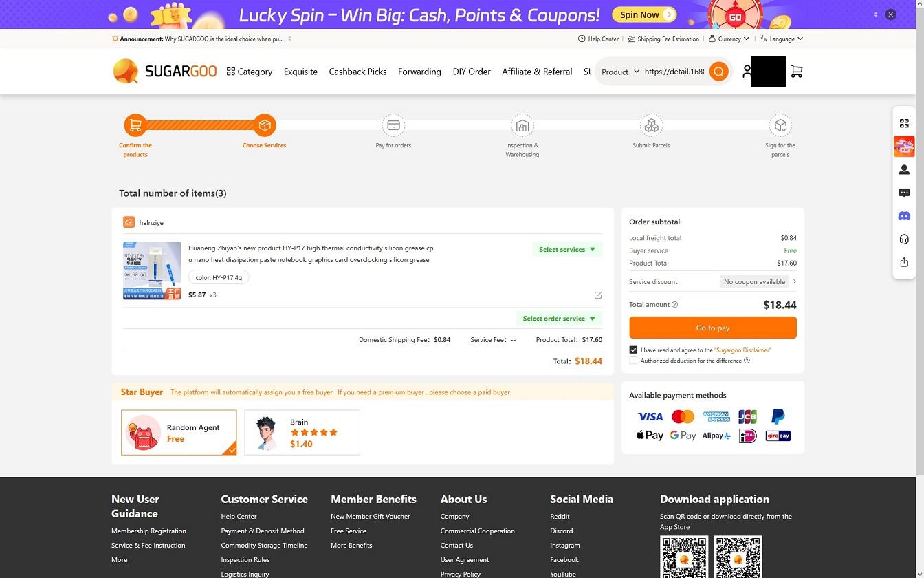Click the Pay for orders step icon
Image resolution: width=924 pixels, height=578 pixels.
[393, 125]
